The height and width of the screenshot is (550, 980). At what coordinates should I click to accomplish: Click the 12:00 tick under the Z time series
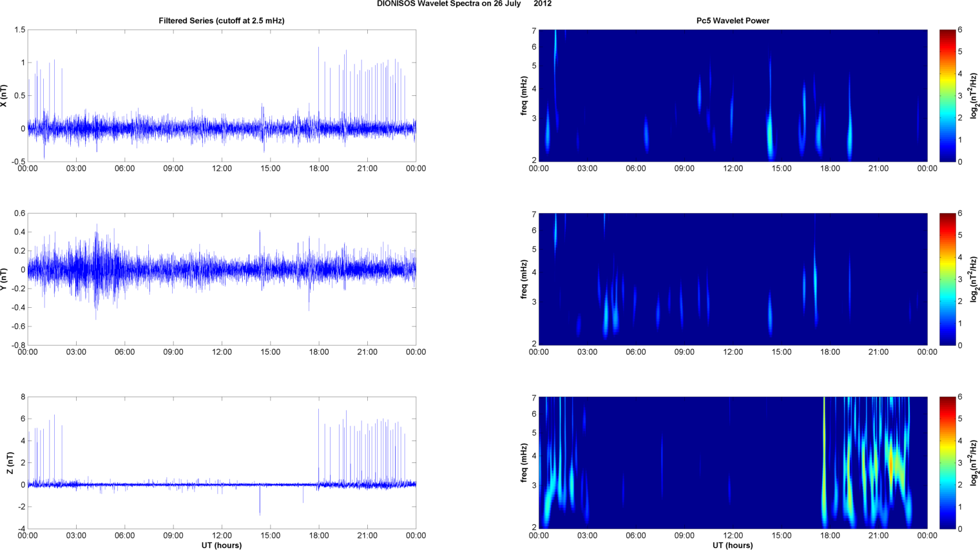coord(222,535)
